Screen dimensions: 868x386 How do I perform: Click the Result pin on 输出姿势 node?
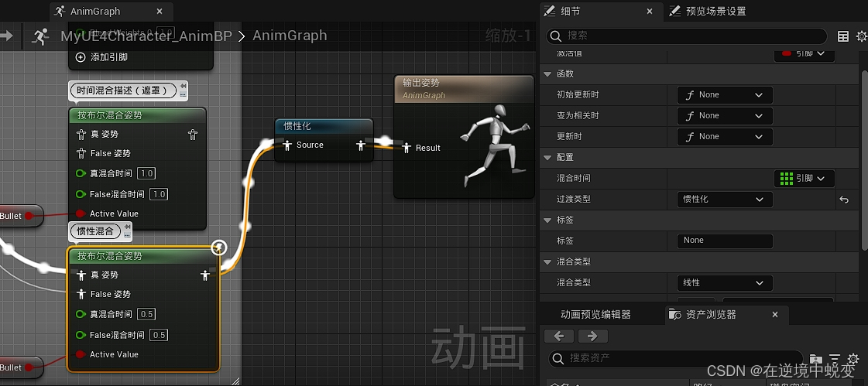pos(407,148)
